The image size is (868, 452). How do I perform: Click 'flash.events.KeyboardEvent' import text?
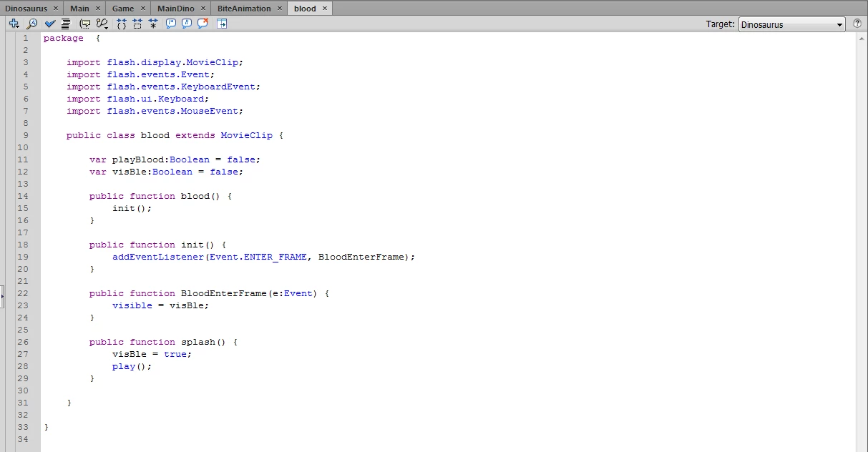[x=181, y=87]
